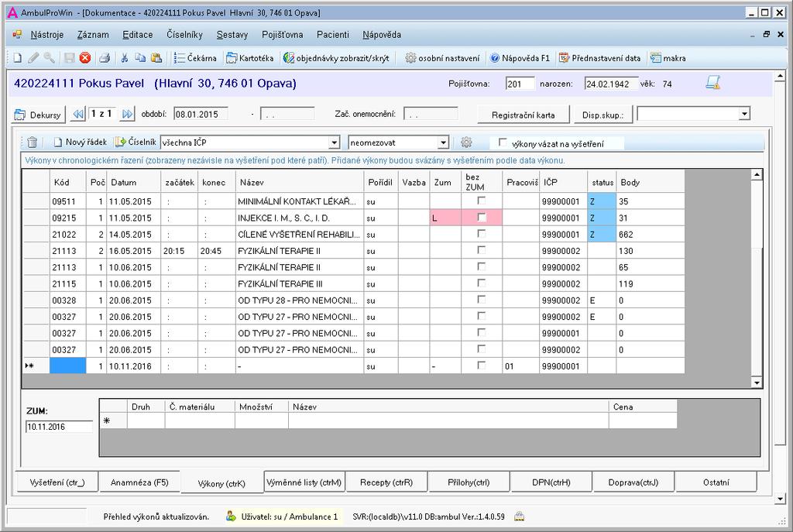Check bez ZUM for INJEKCE I. M. row

(482, 218)
